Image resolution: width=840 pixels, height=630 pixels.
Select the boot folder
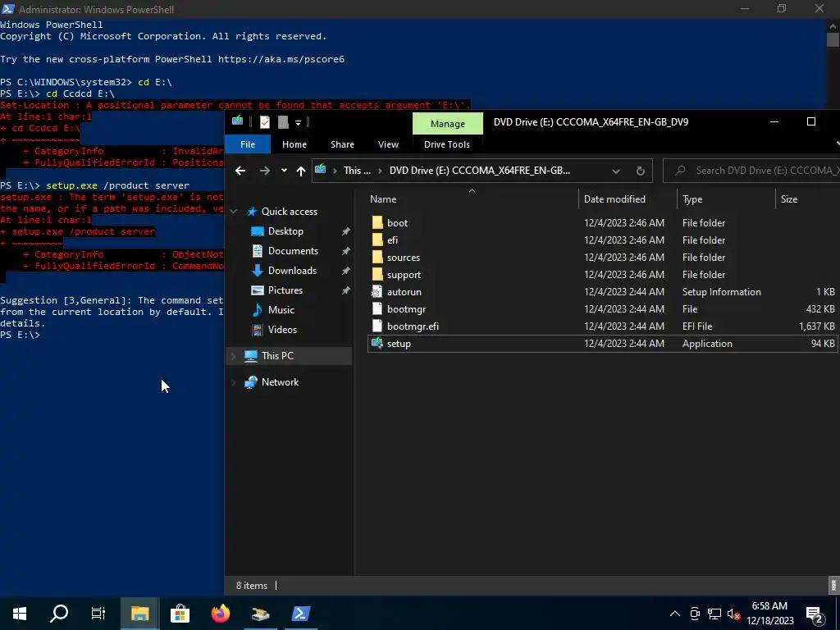coord(397,223)
